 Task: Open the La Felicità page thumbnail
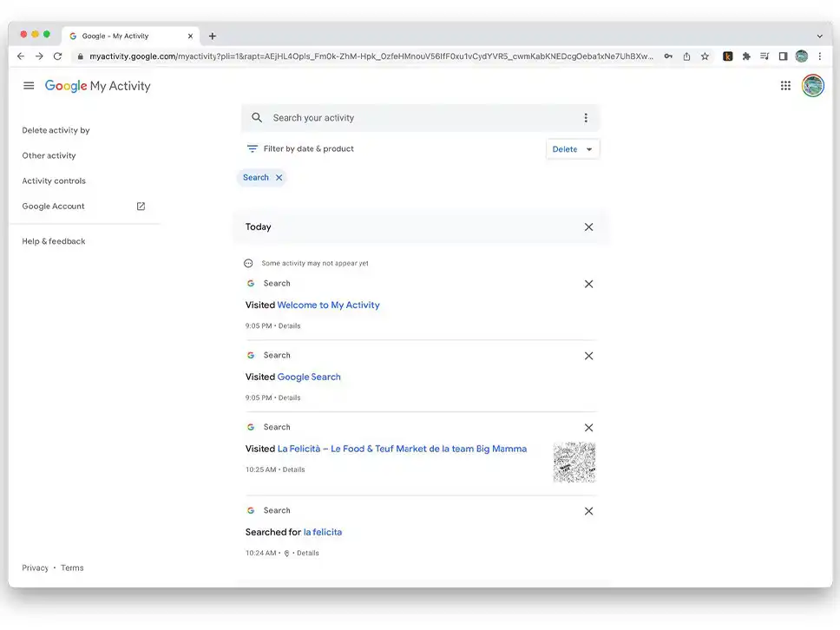[574, 463]
